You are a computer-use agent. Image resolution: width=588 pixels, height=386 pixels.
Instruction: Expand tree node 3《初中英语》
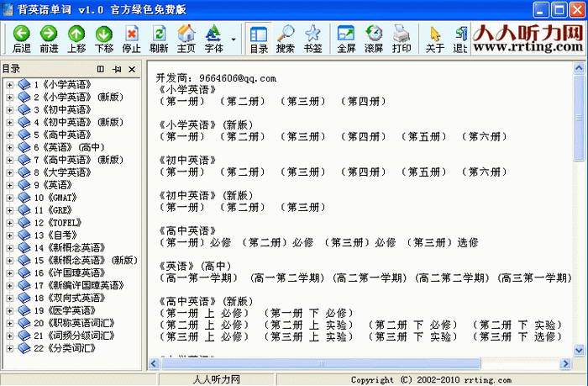[x=10, y=110]
